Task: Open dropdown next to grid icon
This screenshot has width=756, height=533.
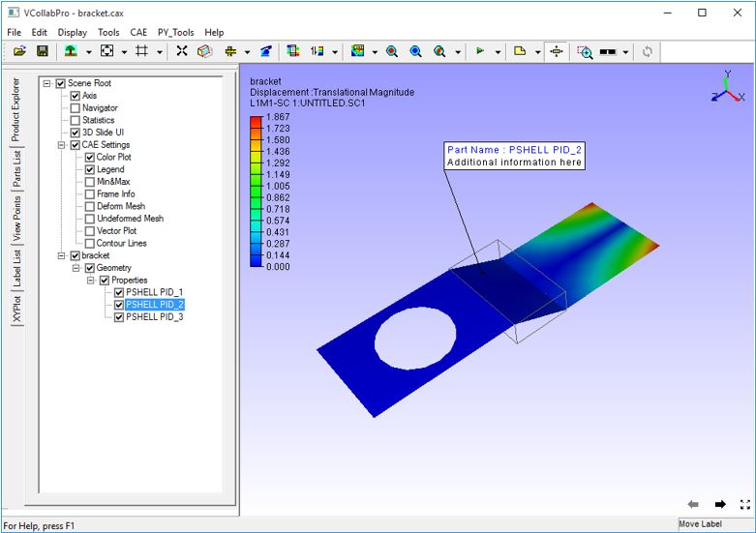Action: (159, 51)
